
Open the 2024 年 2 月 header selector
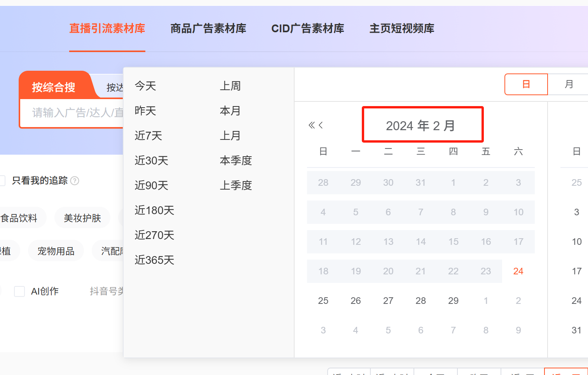[420, 126]
